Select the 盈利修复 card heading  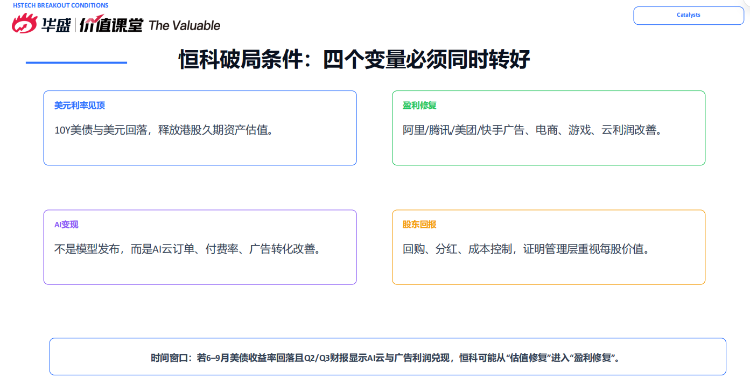click(419, 105)
